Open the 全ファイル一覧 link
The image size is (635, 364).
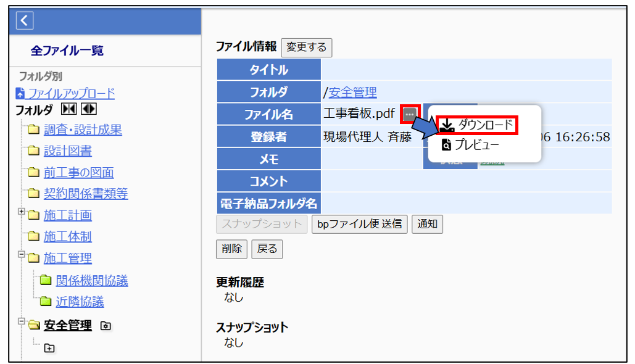click(x=67, y=51)
